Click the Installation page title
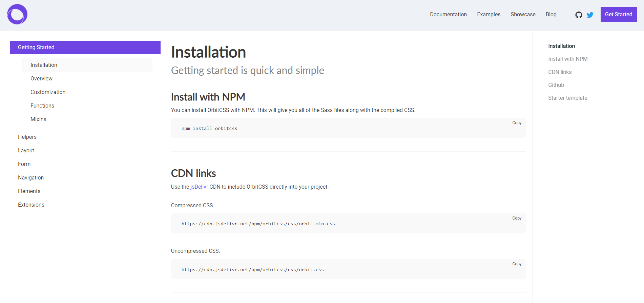 (x=208, y=52)
